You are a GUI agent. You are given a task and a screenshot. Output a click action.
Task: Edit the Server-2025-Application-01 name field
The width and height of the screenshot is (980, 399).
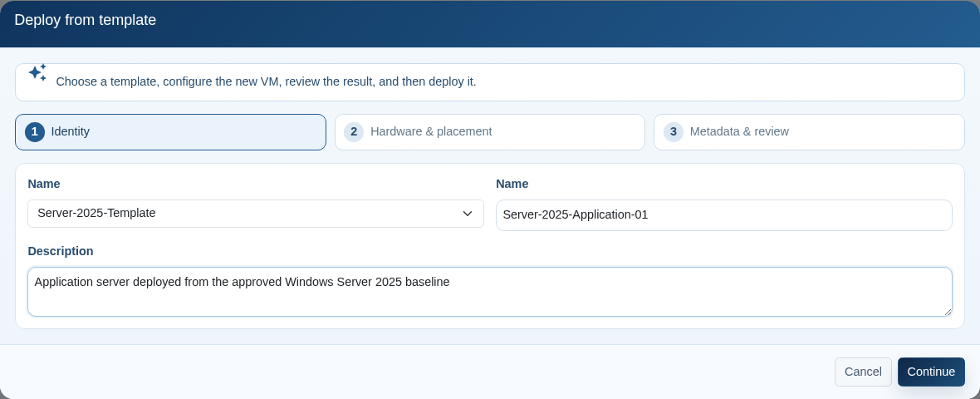723,215
